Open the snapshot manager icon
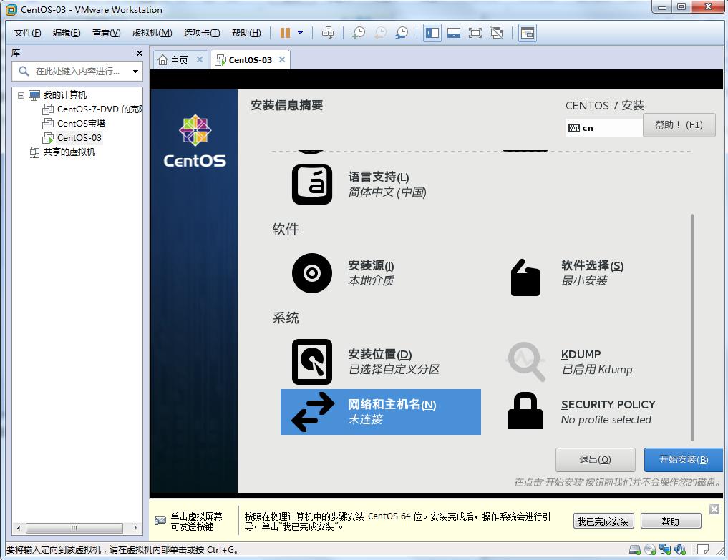Image resolution: width=728 pixels, height=560 pixels. tap(402, 33)
